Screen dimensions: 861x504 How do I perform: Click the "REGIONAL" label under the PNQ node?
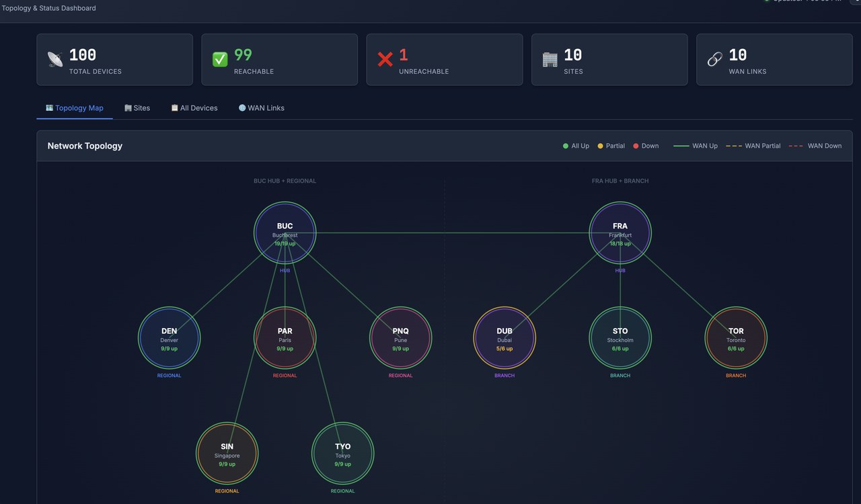401,376
